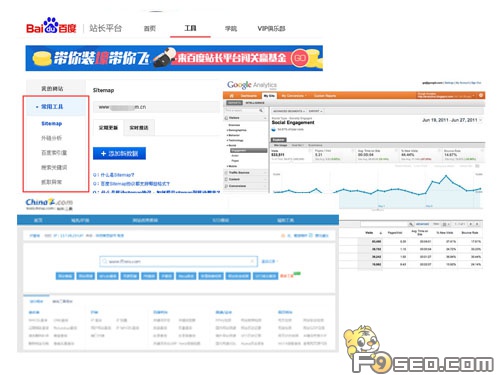Open the site selector showing www…m.cn
This screenshot has width=500, height=375.
pyautogui.click(x=156, y=107)
